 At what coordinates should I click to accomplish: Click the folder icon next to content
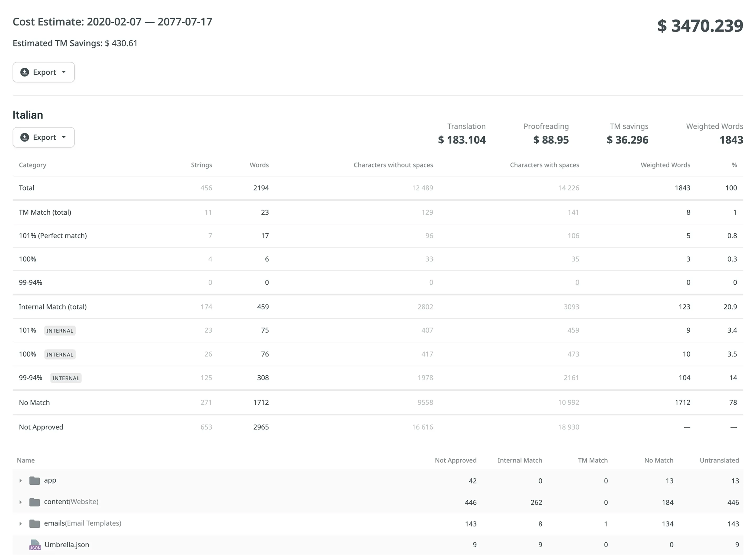coord(35,502)
